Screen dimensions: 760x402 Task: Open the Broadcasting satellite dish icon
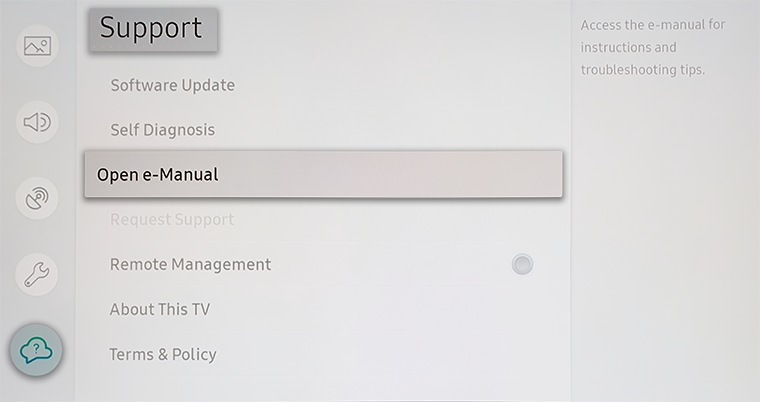37,198
